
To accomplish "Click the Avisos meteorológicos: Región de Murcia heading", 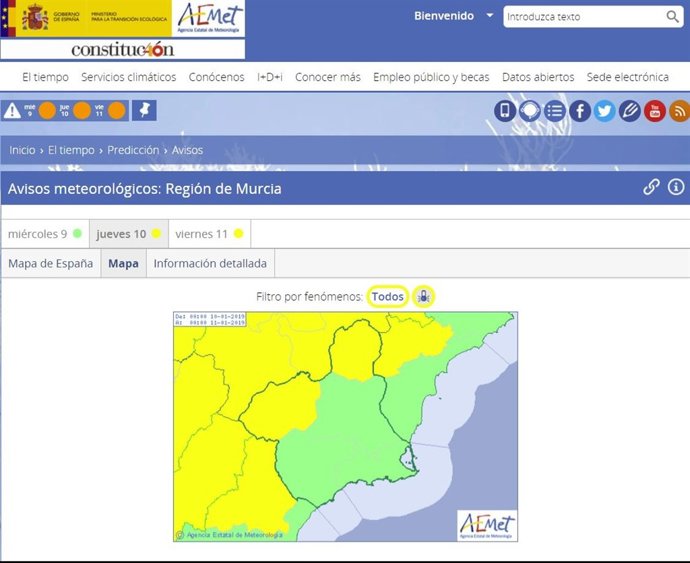I will click(145, 189).
